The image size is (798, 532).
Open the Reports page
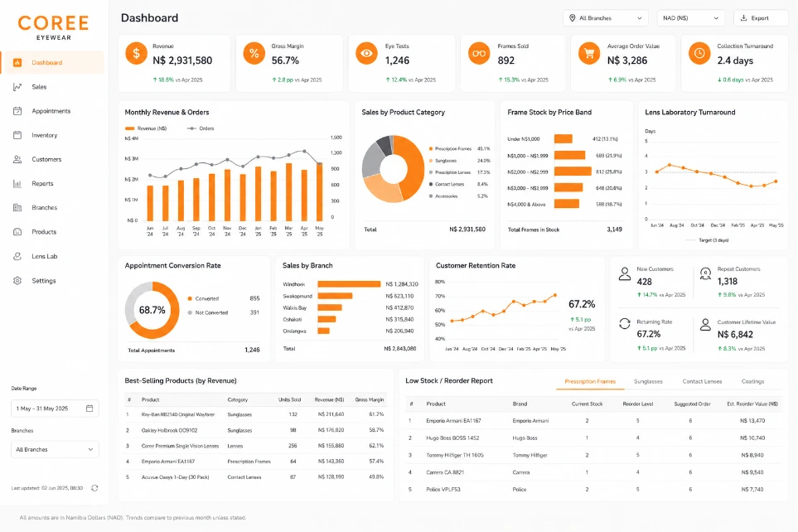tap(42, 184)
